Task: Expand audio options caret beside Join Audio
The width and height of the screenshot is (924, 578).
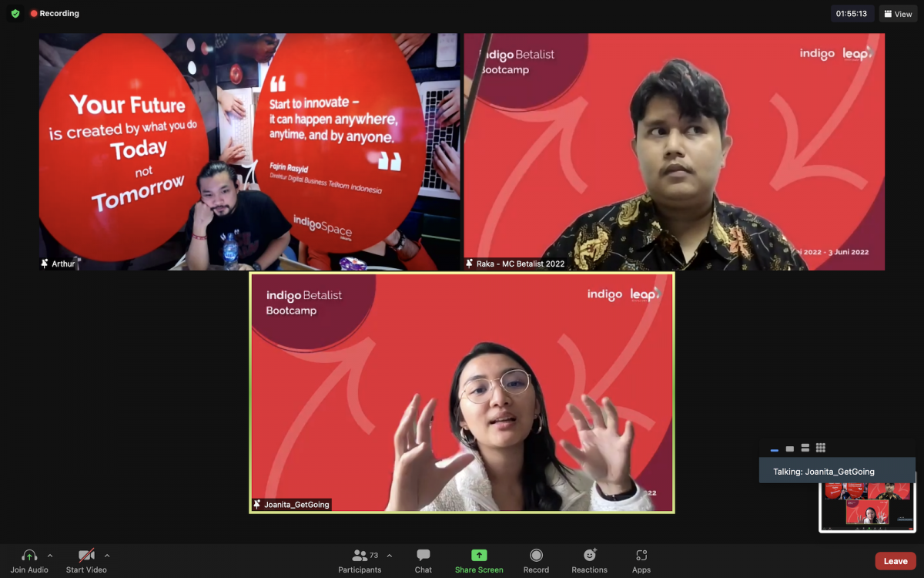Action: 50,556
